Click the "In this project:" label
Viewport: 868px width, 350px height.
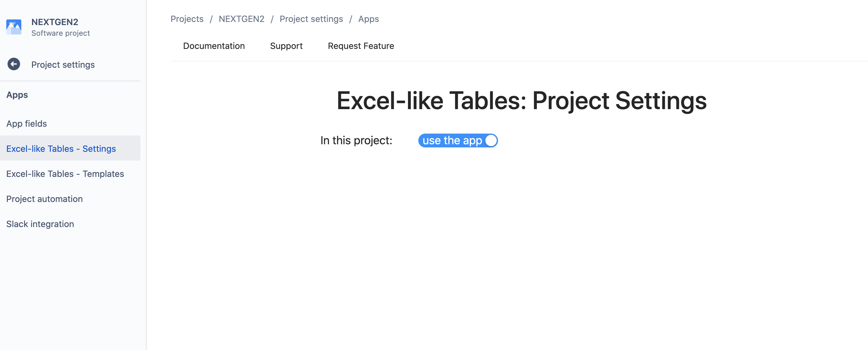356,141
